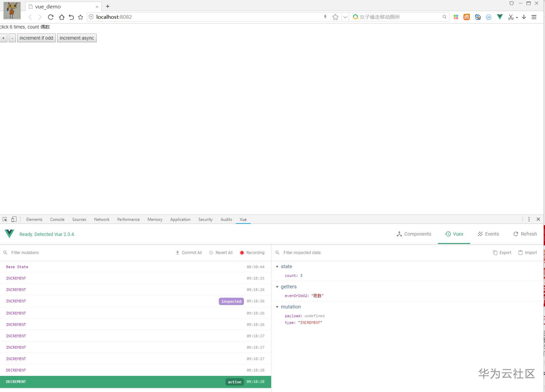Click the forward navigation arrow

(x=40, y=17)
